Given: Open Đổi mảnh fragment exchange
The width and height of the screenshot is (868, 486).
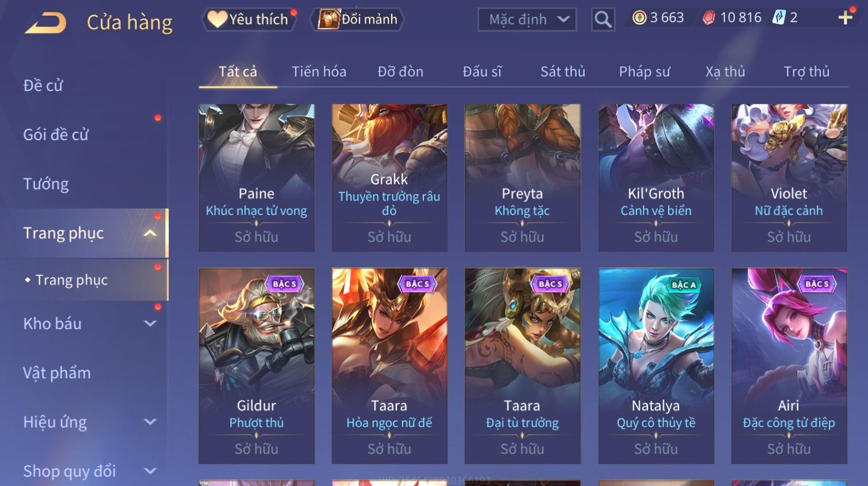Looking at the screenshot, I should (x=357, y=19).
